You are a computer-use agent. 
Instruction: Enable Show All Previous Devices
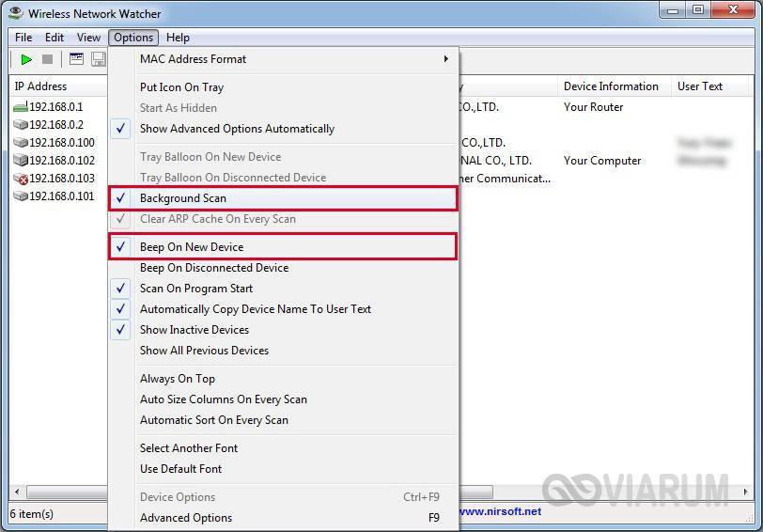click(283, 351)
